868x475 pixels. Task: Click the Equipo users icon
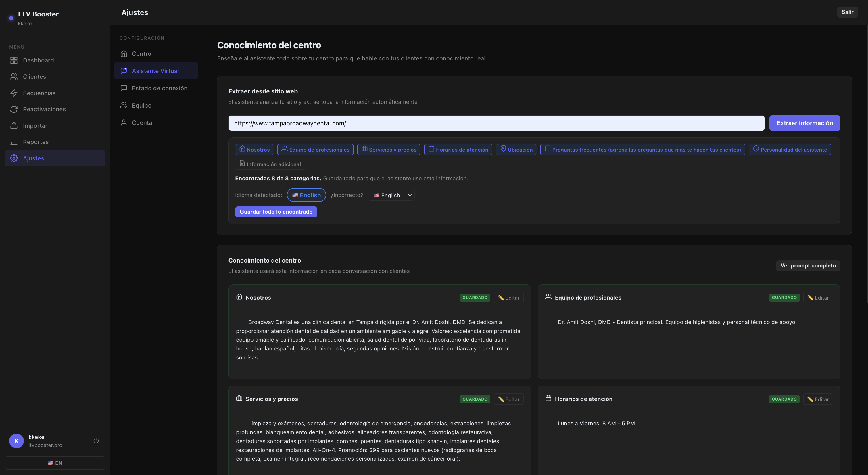[x=124, y=105]
